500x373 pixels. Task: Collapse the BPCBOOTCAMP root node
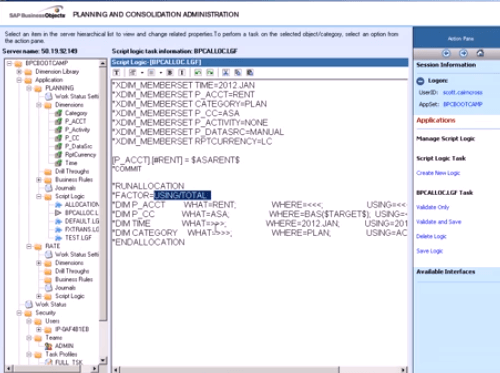point(9,63)
